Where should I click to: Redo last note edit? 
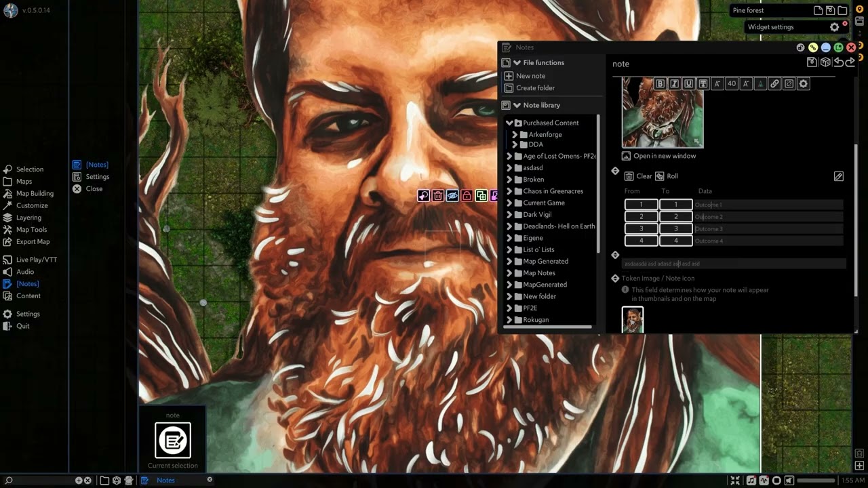coord(850,62)
